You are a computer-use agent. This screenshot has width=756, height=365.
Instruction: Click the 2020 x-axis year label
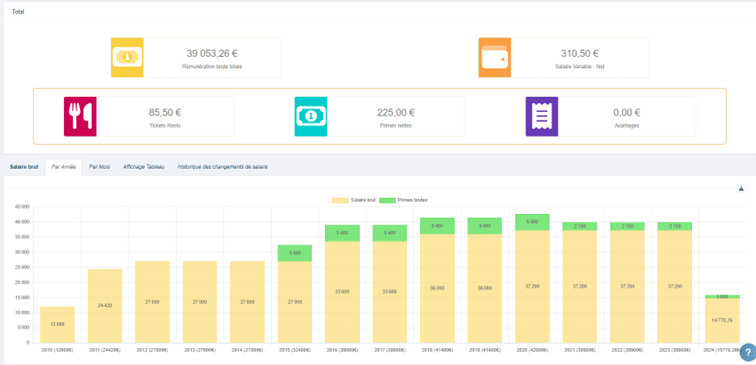pos(532,350)
